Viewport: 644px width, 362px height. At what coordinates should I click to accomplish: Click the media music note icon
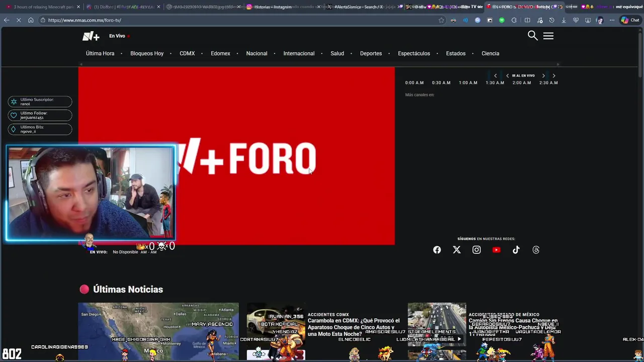[539, 20]
